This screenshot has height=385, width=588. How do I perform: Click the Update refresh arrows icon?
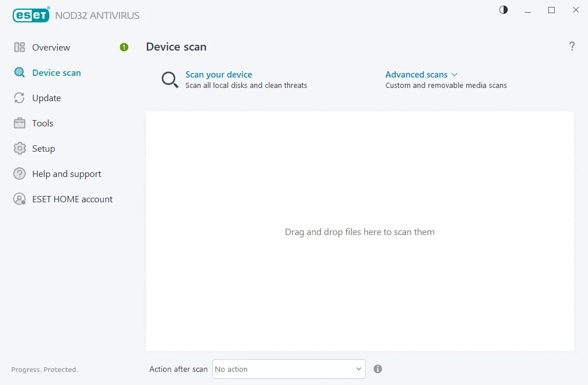coord(20,98)
